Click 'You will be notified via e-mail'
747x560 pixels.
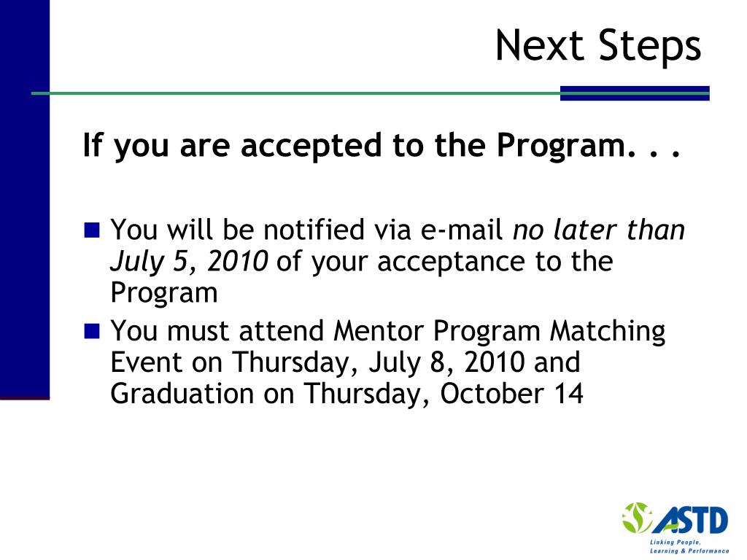pyautogui.click(x=307, y=230)
